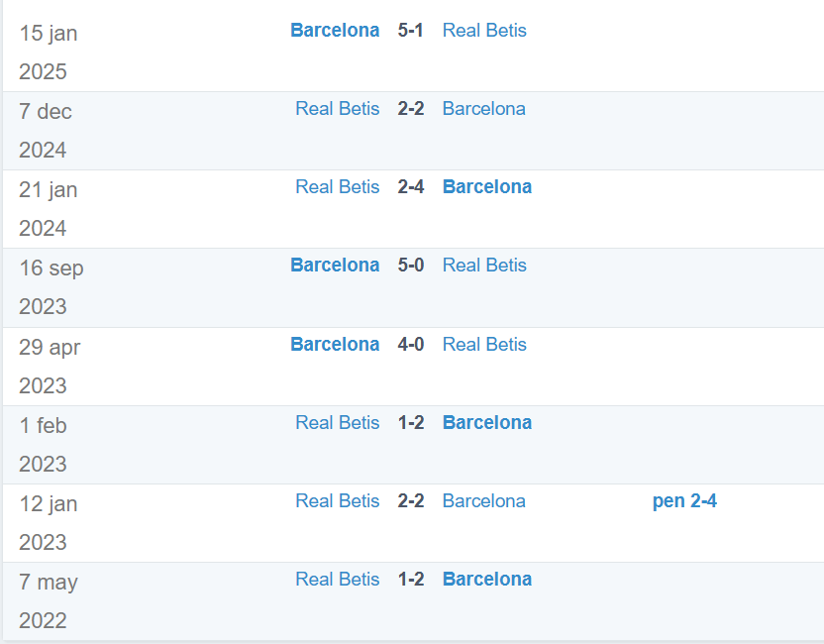Open Real Betis in the 1 feb 2023 match
Viewport: 824px width, 644px height.
338,423
